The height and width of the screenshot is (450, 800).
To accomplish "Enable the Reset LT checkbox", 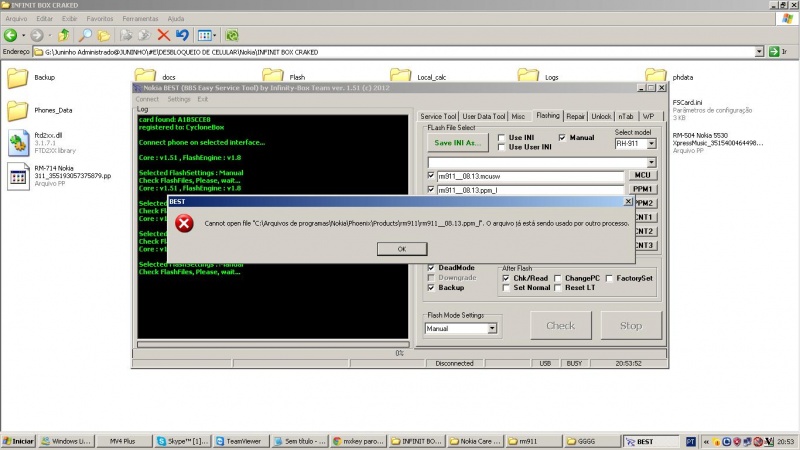I will point(558,288).
